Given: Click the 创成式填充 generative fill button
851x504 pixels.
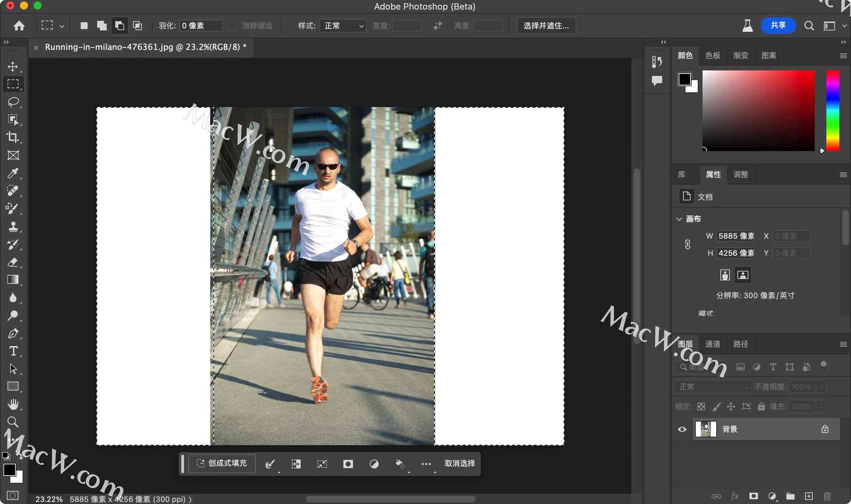Looking at the screenshot, I should pos(222,464).
